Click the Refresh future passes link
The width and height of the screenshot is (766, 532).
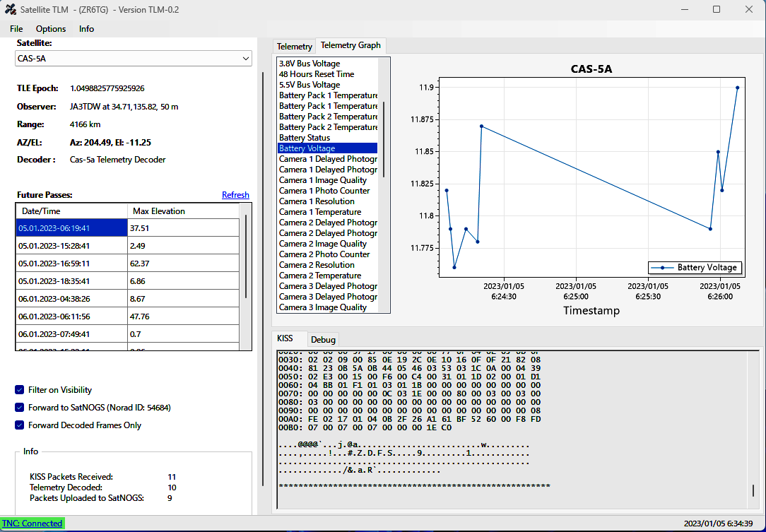tap(235, 195)
